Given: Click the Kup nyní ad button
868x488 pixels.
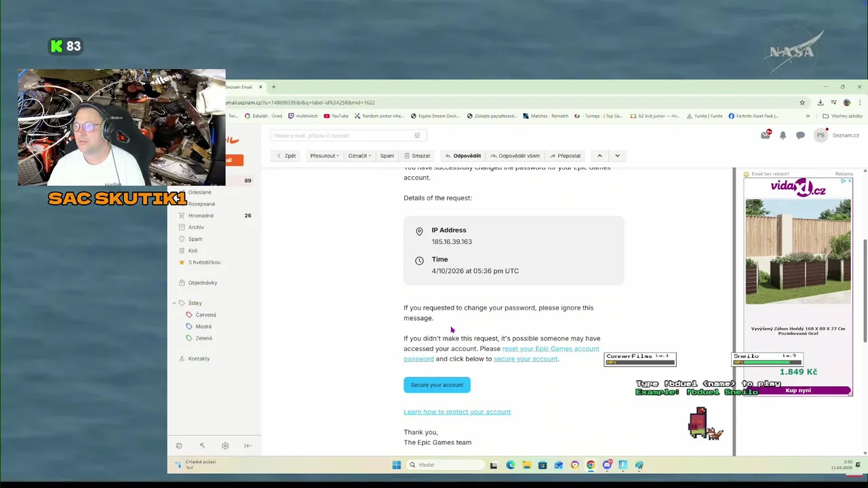Looking at the screenshot, I should (x=798, y=390).
